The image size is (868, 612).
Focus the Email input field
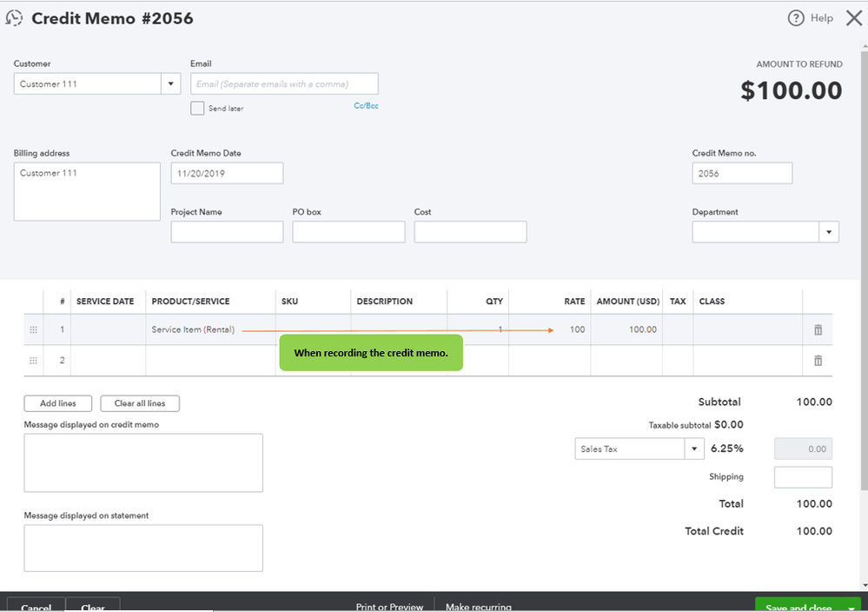(284, 83)
